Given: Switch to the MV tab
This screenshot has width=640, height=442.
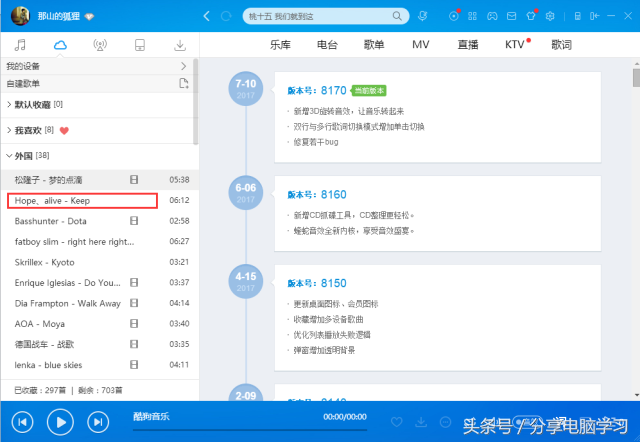Looking at the screenshot, I should pos(421,44).
